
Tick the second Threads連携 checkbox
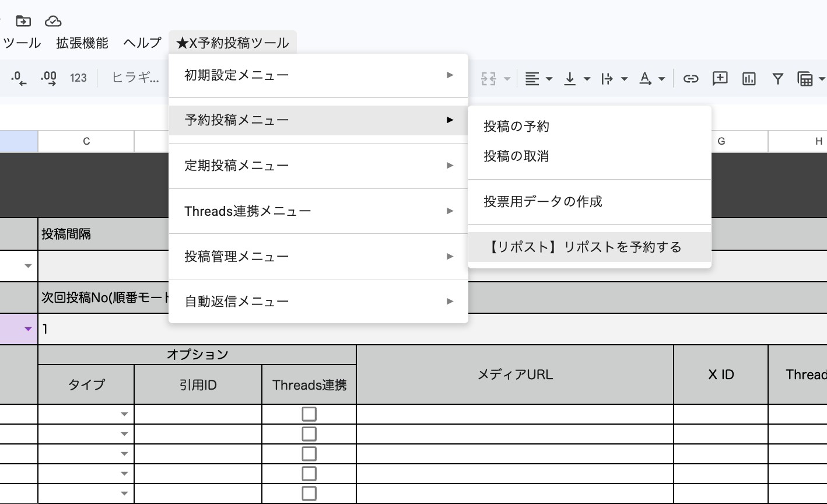tap(309, 434)
